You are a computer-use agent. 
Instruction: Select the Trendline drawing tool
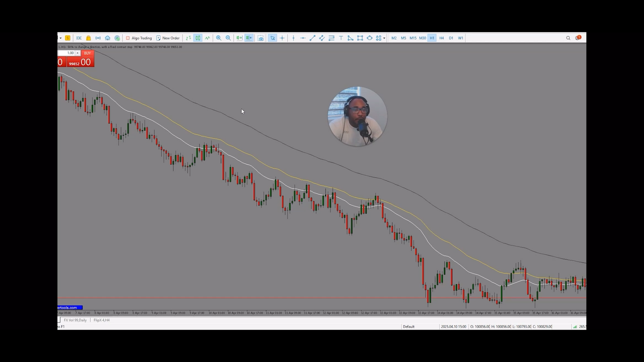[312, 38]
